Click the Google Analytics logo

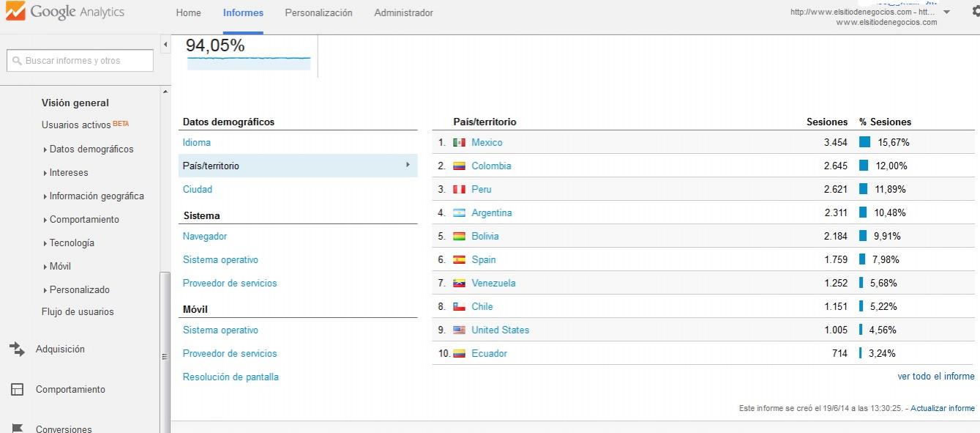tap(64, 12)
